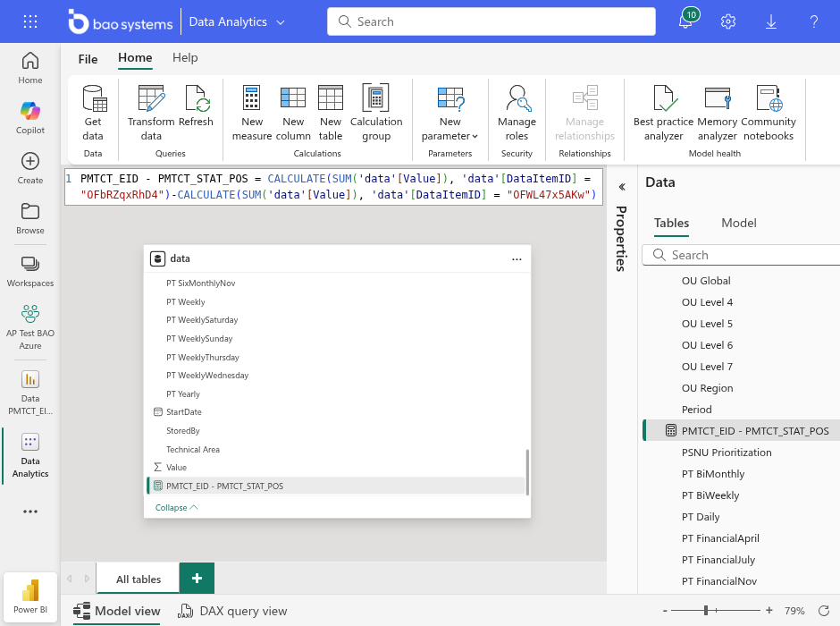Switch to Model view
The width and height of the screenshot is (840, 626).
coord(117,611)
